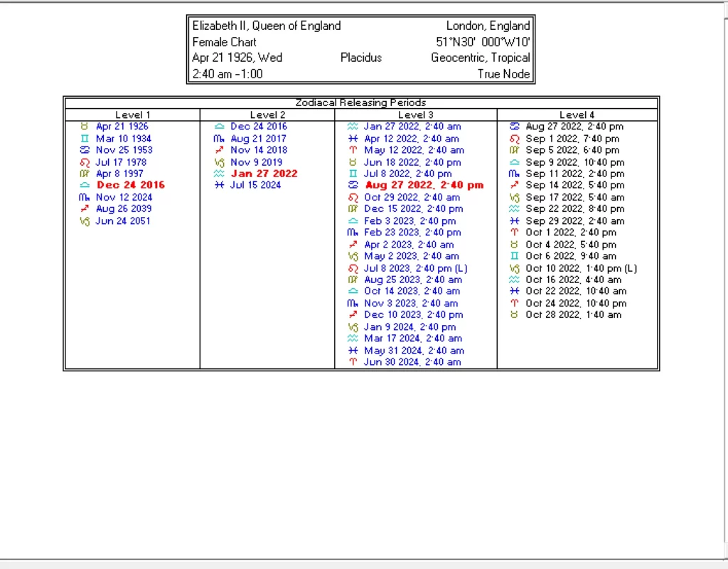Select the Scorpio glyph beside Sep 11 2022
The height and width of the screenshot is (569, 728).
point(515,174)
